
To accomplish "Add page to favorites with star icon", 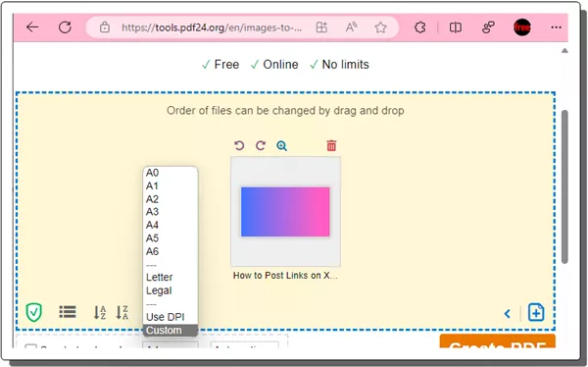I will pyautogui.click(x=380, y=27).
